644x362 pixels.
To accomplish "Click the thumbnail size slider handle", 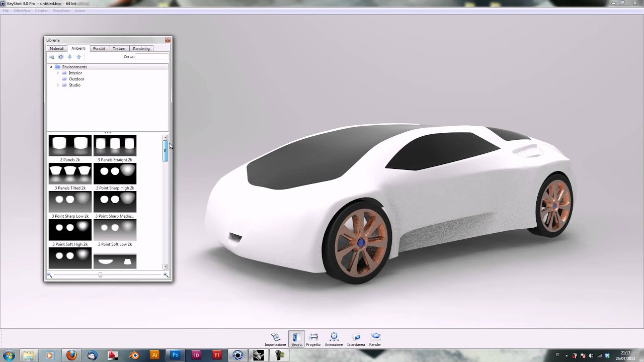I will coord(100,275).
